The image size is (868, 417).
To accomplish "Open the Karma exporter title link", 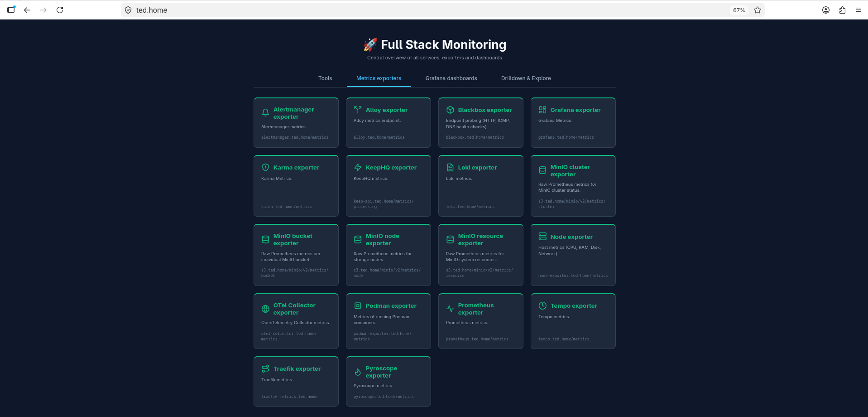I will [296, 167].
